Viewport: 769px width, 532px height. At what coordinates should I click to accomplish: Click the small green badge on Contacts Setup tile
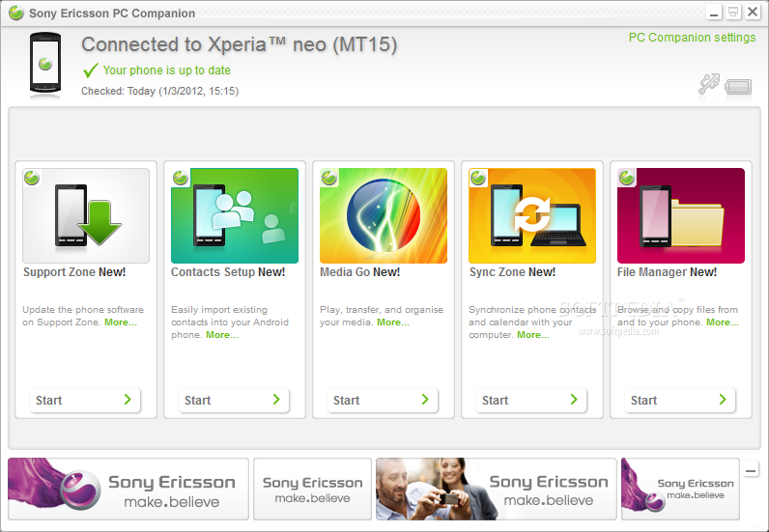point(180,178)
